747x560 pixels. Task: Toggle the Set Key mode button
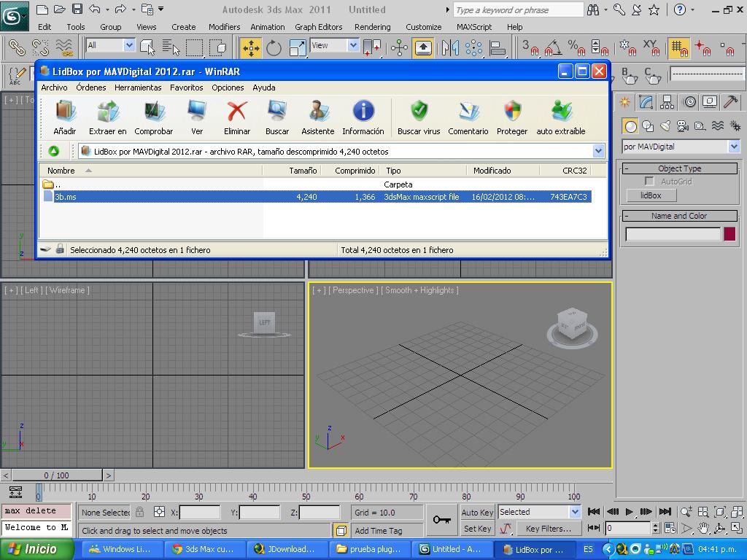tap(477, 529)
